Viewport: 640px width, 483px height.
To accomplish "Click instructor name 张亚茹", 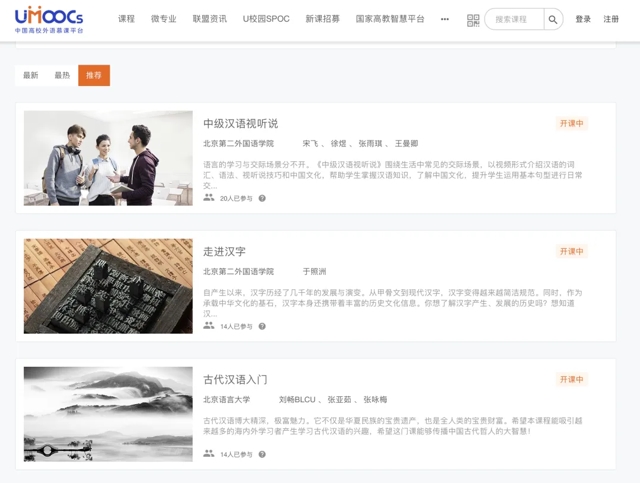I will [x=339, y=400].
